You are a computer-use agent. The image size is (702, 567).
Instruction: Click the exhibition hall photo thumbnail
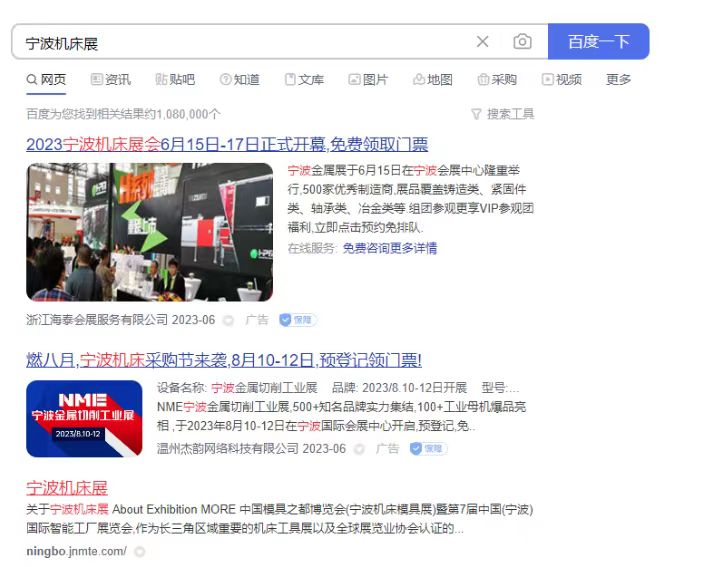pos(149,232)
